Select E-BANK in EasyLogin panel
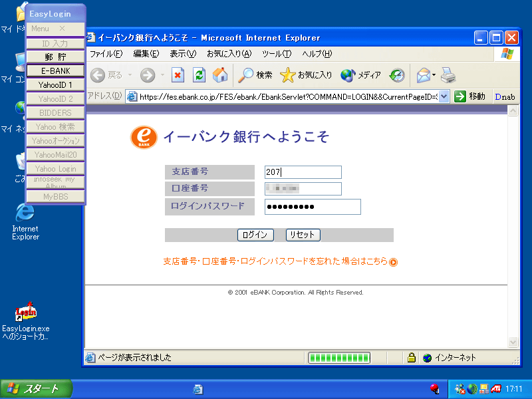Screen dimensions: 532x399 pos(55,71)
